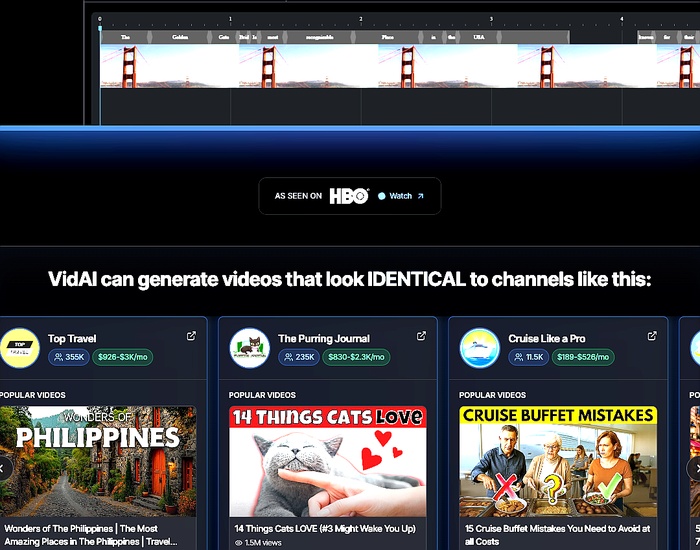The image size is (700, 550).
Task: Select the 'Place' caption segment in timeline
Action: (388, 37)
